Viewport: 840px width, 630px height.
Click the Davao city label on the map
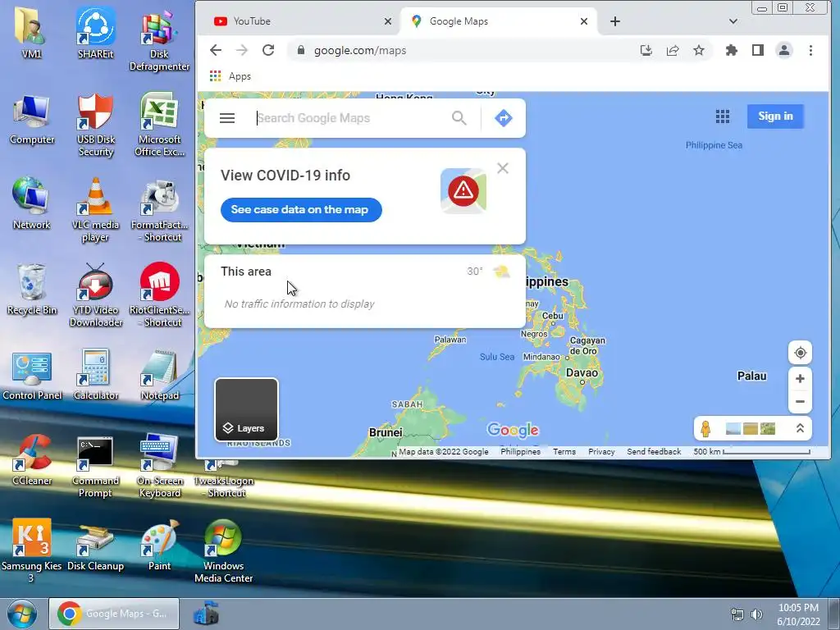pos(582,373)
